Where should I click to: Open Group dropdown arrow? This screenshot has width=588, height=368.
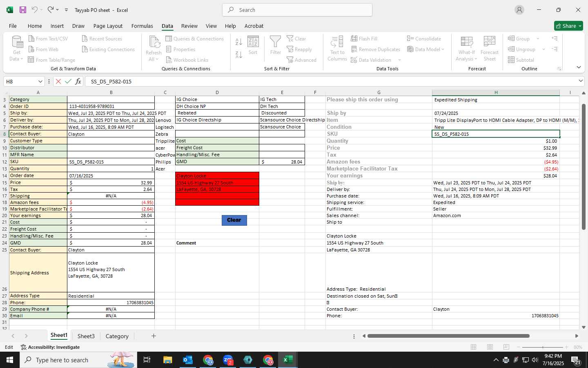[538, 39]
